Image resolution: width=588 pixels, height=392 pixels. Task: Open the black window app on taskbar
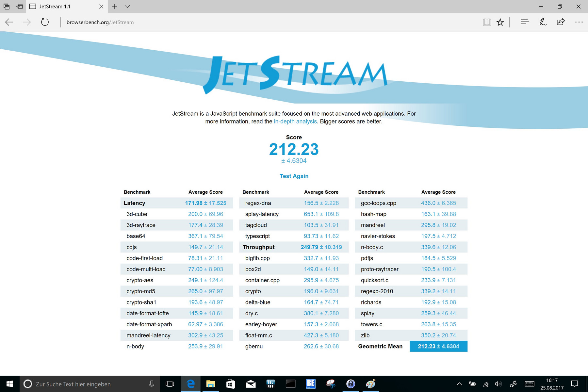290,384
